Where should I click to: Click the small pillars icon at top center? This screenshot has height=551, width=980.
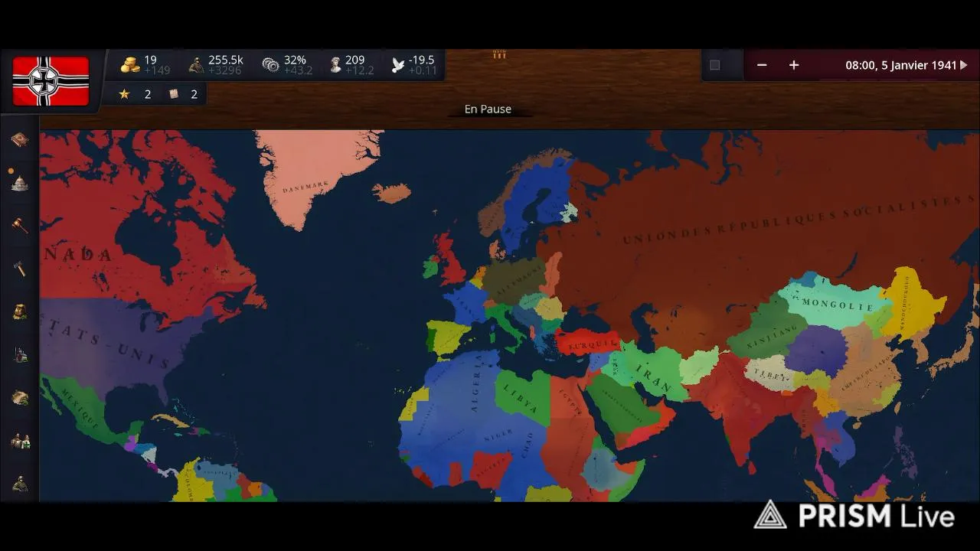[499, 54]
